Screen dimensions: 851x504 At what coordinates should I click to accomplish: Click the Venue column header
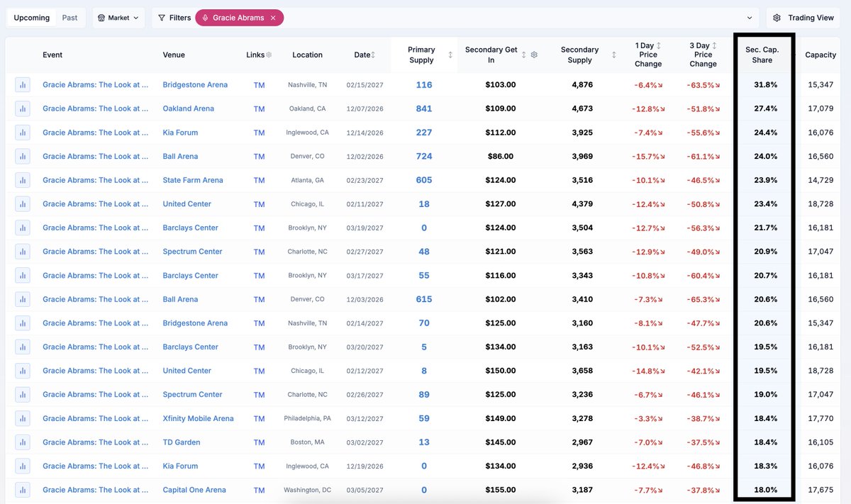click(174, 55)
